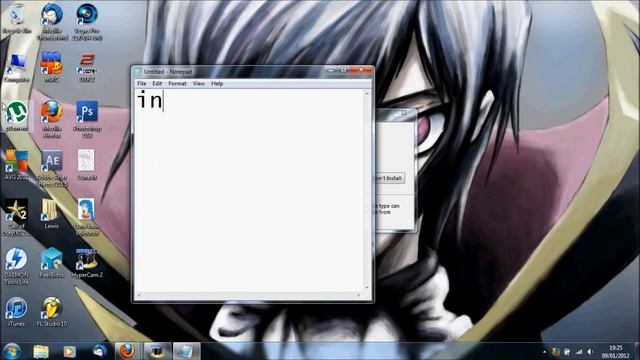Open Mozilla Firefox desktop shortcut
Image resolution: width=640 pixels, height=360 pixels.
52,119
